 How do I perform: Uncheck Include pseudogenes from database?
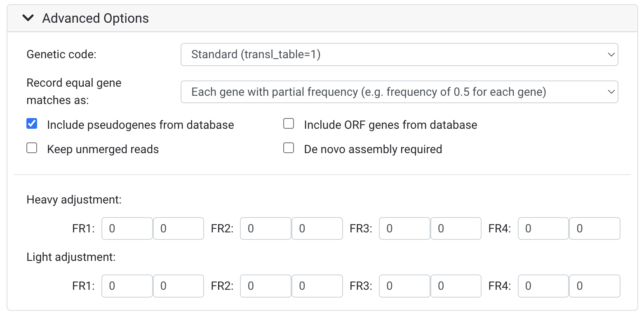(32, 123)
